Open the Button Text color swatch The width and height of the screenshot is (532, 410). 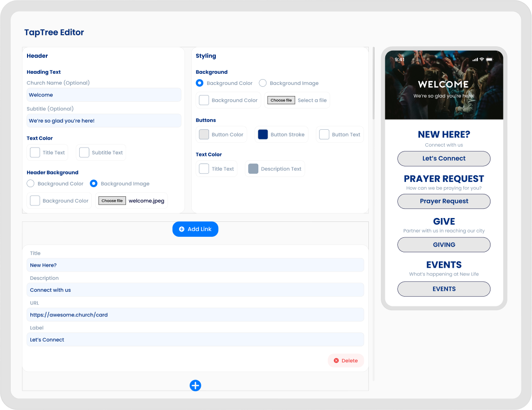pyautogui.click(x=324, y=135)
